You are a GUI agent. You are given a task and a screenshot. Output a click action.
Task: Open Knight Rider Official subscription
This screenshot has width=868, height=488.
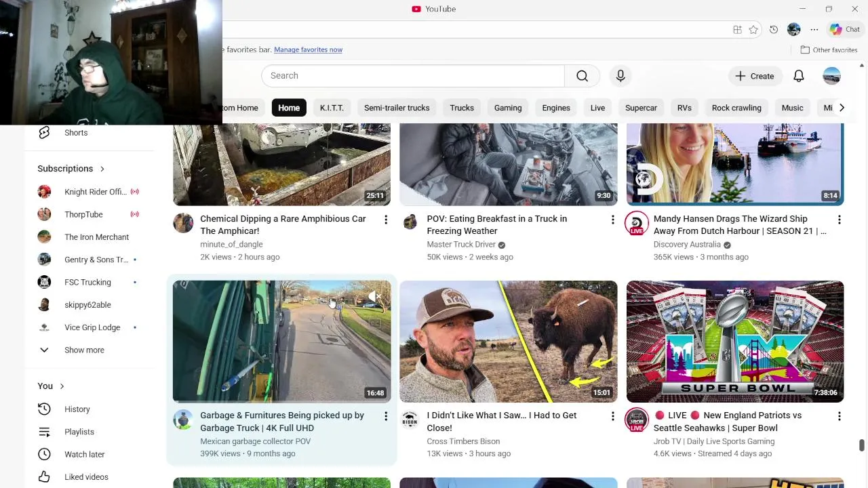(x=90, y=192)
